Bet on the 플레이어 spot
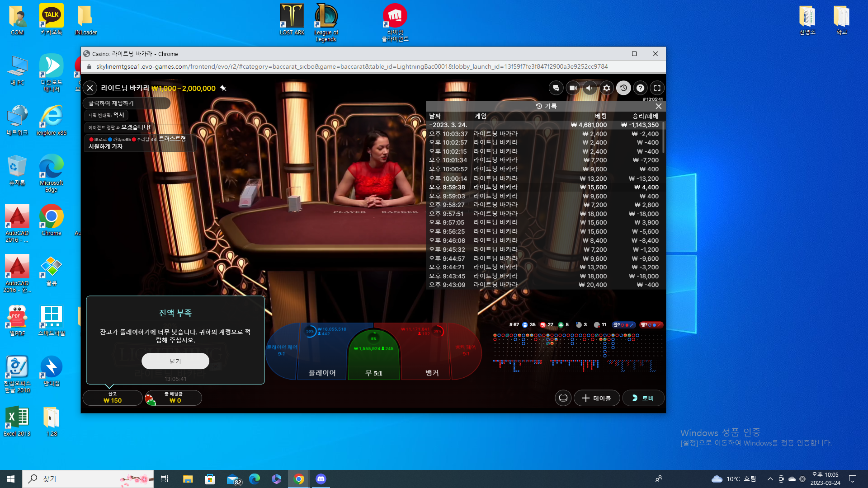The image size is (868, 488). pyautogui.click(x=322, y=357)
